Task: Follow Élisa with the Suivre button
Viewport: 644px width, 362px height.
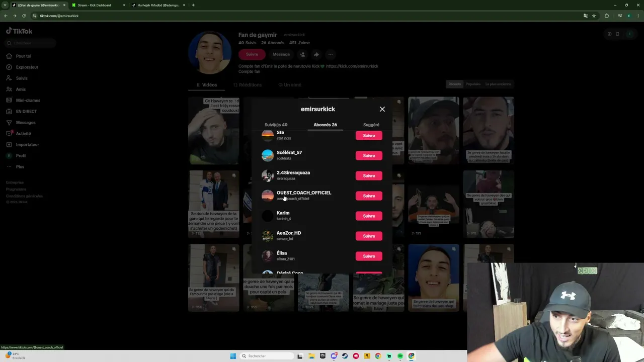Action: (369, 256)
